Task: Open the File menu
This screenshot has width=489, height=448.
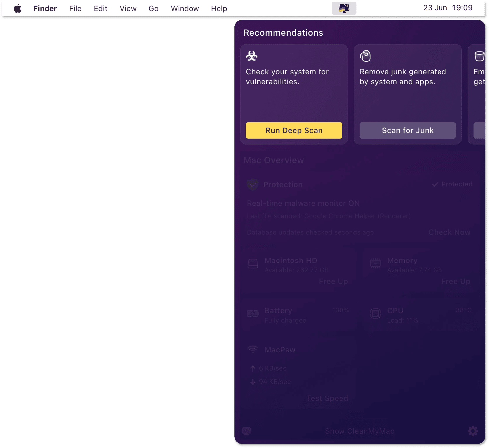Action: pyautogui.click(x=75, y=9)
